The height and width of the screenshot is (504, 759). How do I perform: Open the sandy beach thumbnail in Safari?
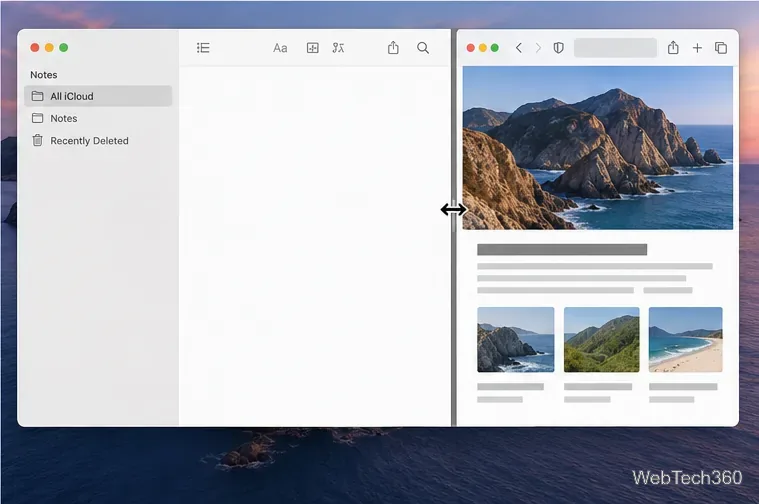point(685,339)
